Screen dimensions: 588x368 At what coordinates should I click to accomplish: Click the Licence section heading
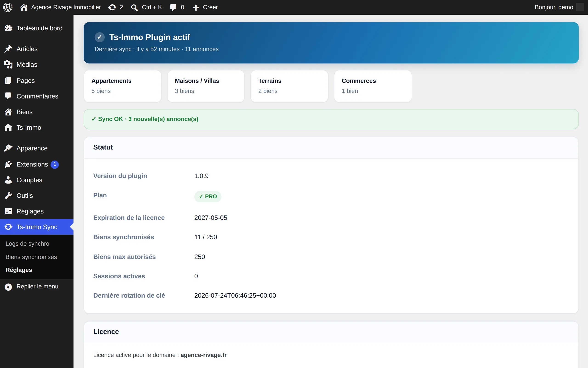106,331
